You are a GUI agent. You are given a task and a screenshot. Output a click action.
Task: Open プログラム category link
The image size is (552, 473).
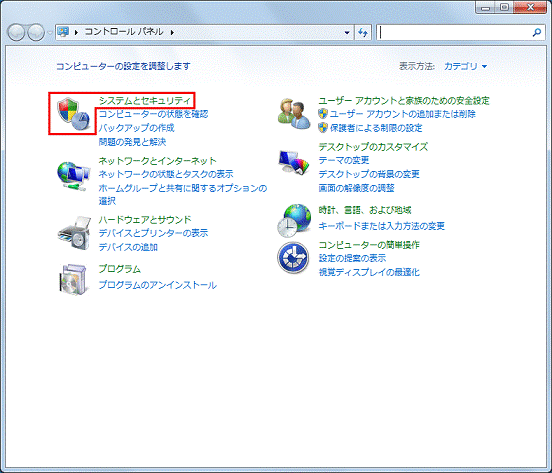point(119,269)
